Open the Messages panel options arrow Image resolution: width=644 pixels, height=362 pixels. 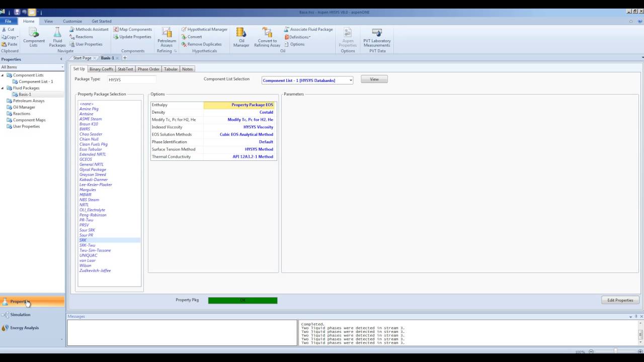click(x=630, y=317)
